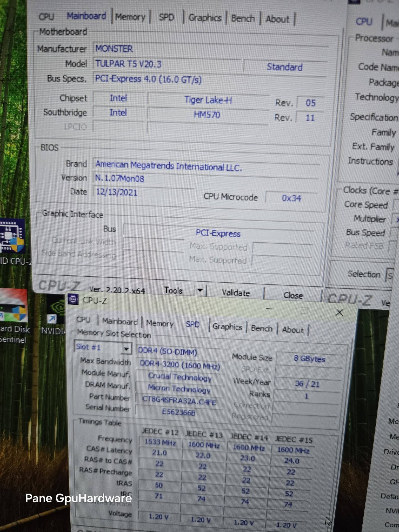Screen dimensions: 399x532
Task: Click the Intel value in the Chipset row
Action: click(x=118, y=98)
